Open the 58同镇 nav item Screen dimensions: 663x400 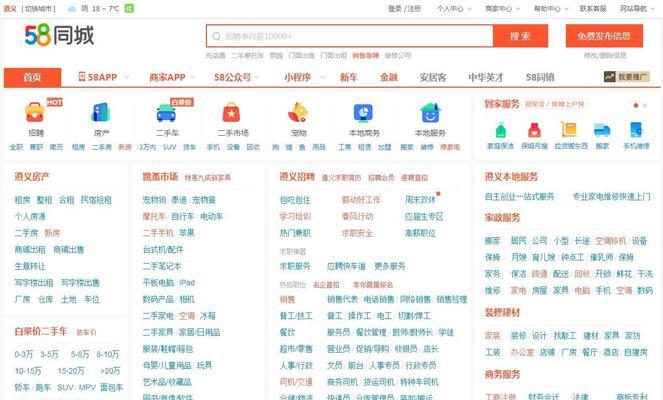point(540,77)
